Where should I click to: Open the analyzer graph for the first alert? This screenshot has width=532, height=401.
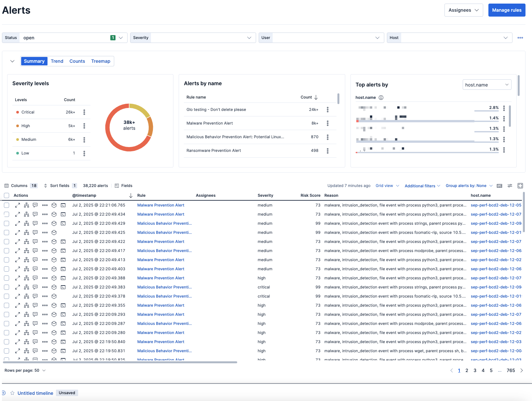[x=26, y=205]
